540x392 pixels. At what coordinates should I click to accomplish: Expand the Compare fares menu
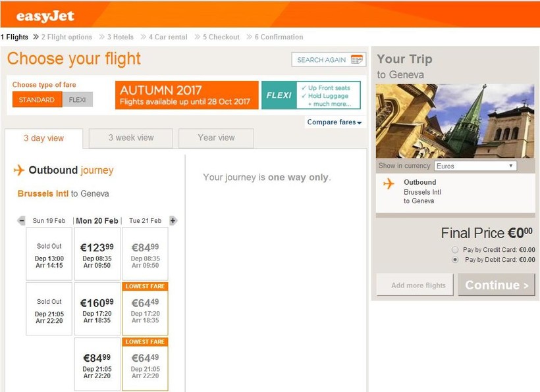point(335,122)
